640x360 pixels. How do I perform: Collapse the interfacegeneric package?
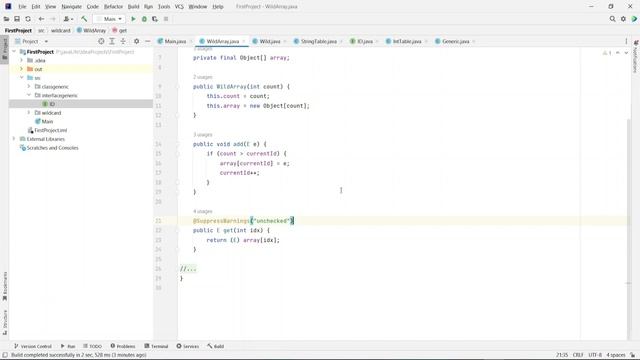pyautogui.click(x=29, y=95)
